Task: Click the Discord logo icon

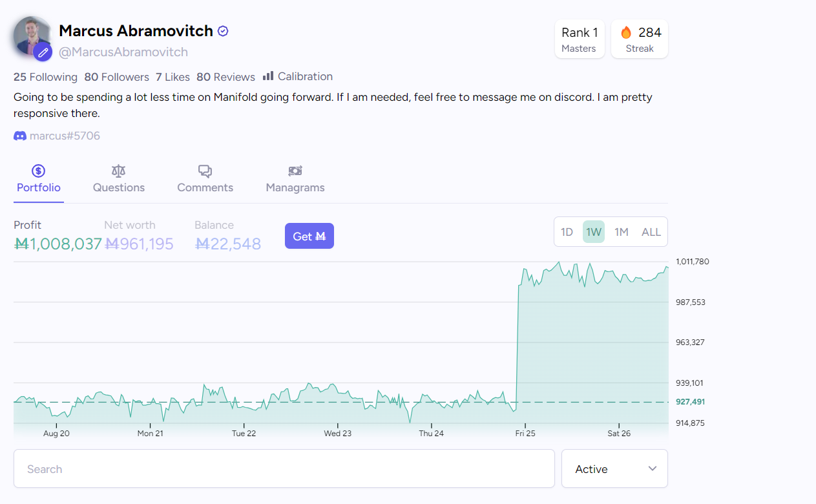Action: click(20, 136)
